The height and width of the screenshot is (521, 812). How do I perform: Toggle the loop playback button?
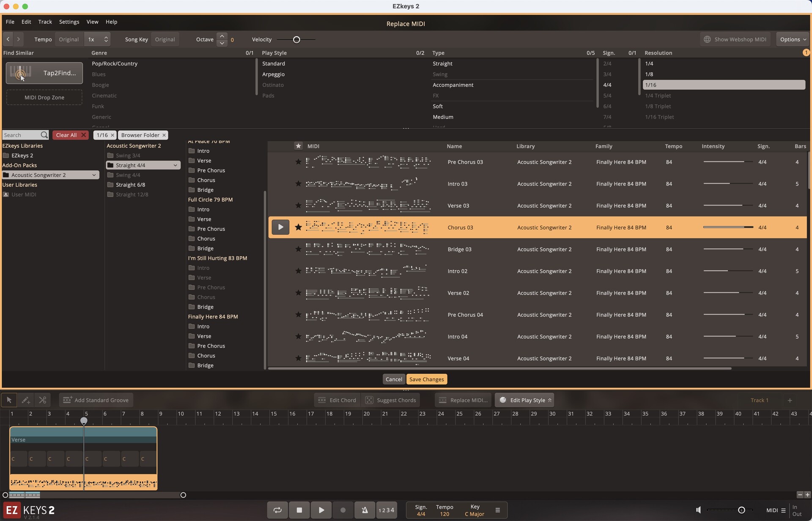[x=277, y=510]
